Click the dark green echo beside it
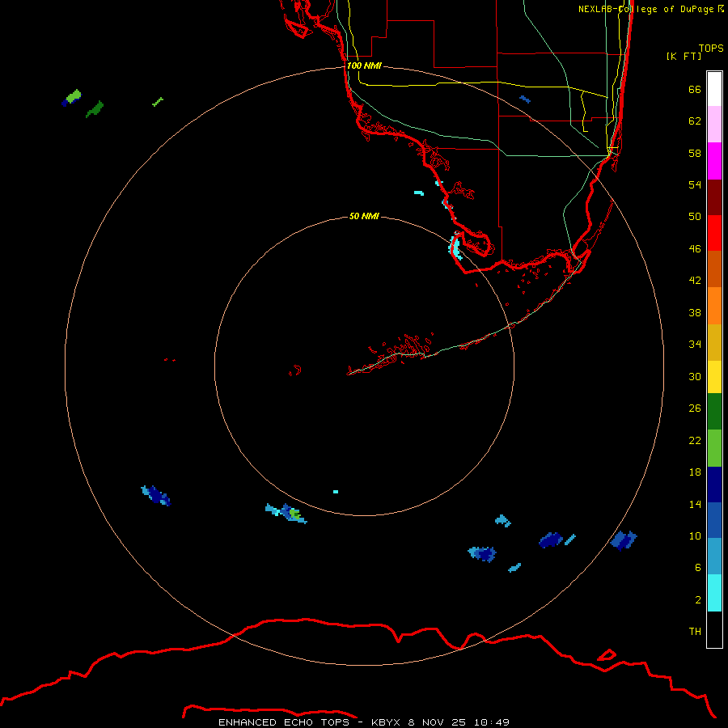728x728 pixels. tap(95, 109)
